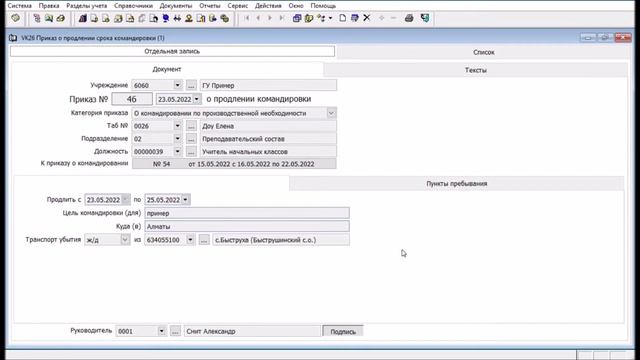Click the Приказ № field showing 46
Screen dimensions: 640x360
(x=132, y=99)
